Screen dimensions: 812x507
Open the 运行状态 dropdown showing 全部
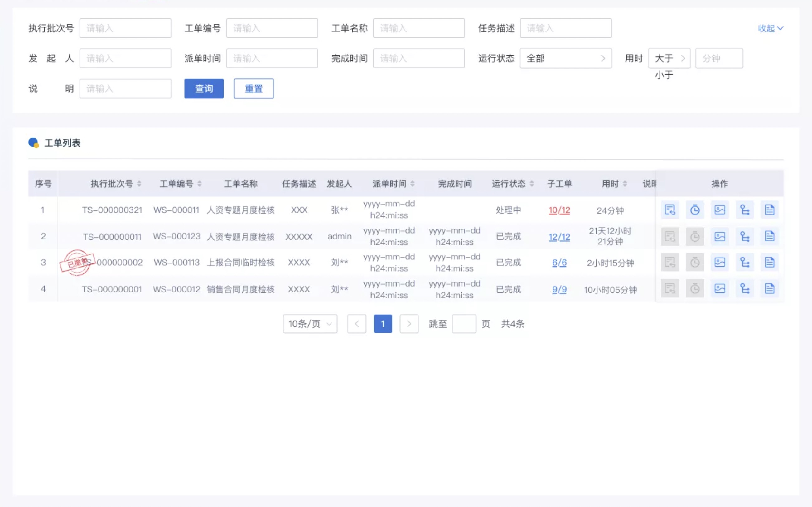coord(565,58)
